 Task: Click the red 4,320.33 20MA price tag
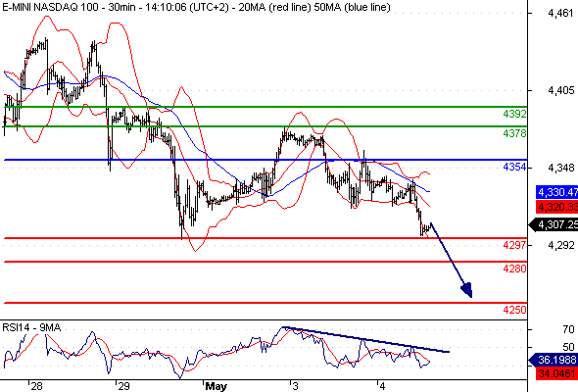coord(556,207)
